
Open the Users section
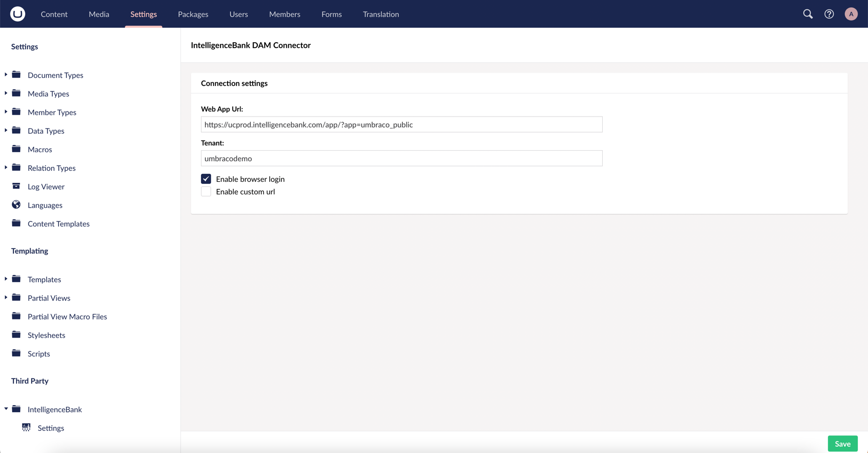(239, 14)
